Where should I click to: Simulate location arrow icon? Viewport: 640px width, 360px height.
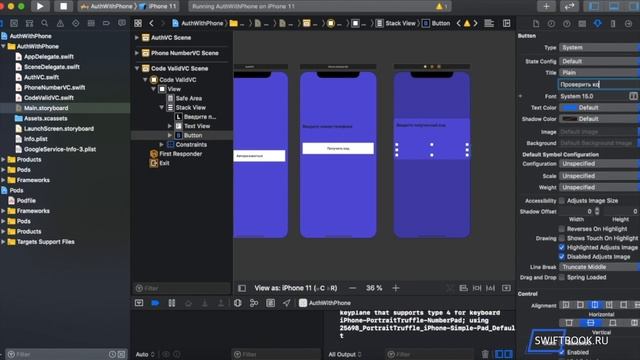[287, 303]
